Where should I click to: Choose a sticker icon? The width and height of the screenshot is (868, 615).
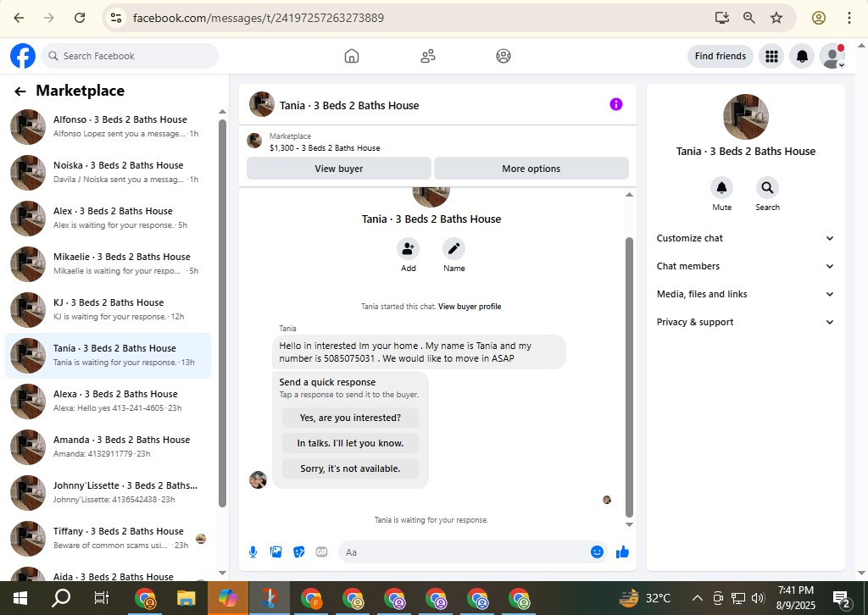click(299, 552)
